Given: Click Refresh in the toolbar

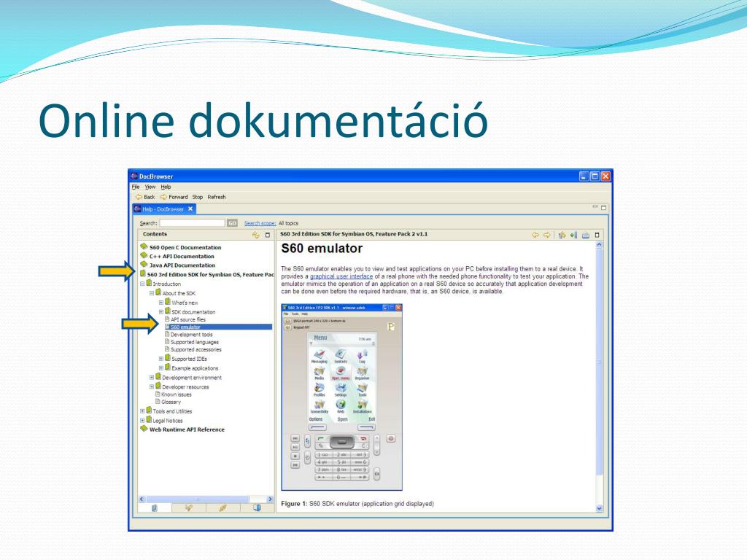Looking at the screenshot, I should 216,197.
